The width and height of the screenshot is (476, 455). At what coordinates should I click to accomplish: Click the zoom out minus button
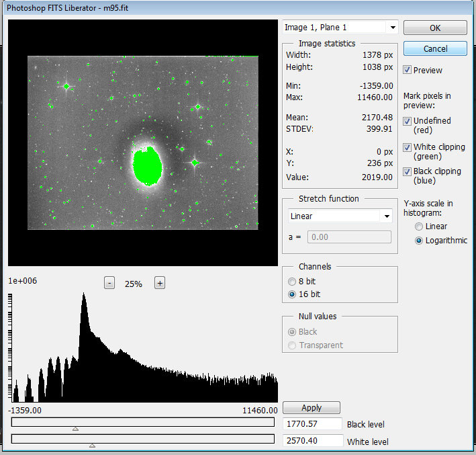click(109, 283)
